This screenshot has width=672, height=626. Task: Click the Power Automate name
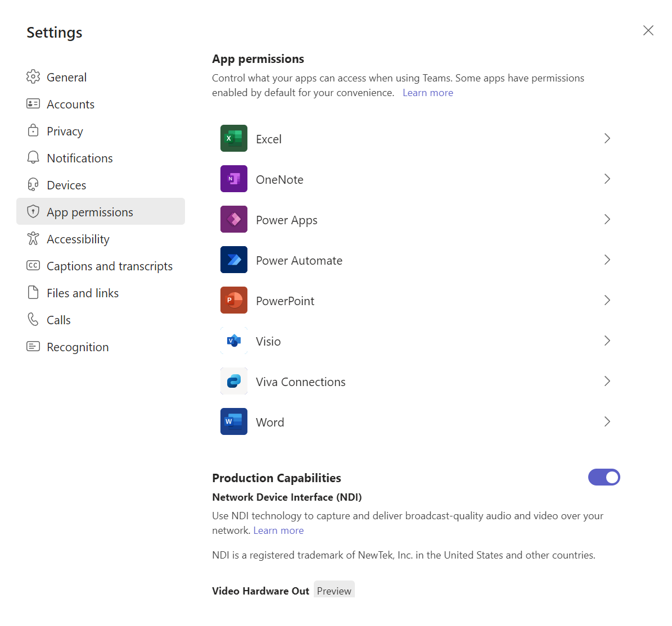coord(299,260)
